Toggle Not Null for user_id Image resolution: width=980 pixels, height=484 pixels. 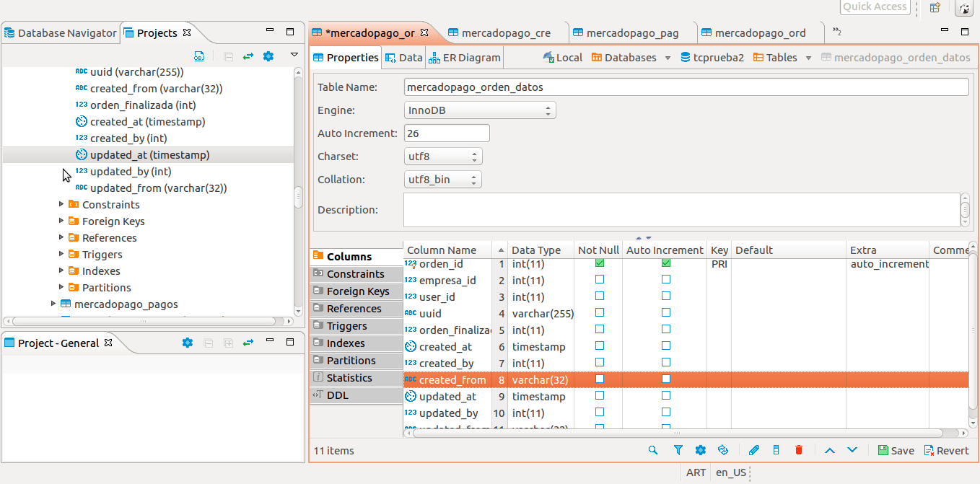[599, 296]
